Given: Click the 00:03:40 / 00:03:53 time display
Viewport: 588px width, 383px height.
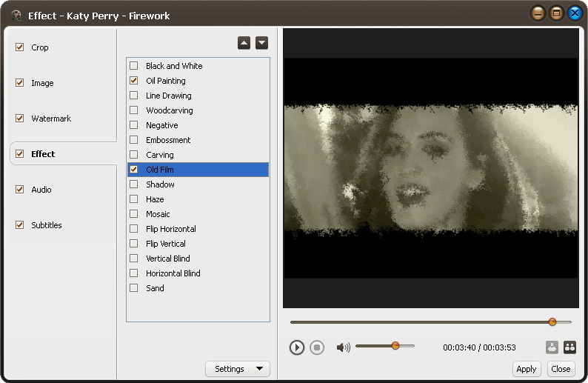Looking at the screenshot, I should pos(479,347).
